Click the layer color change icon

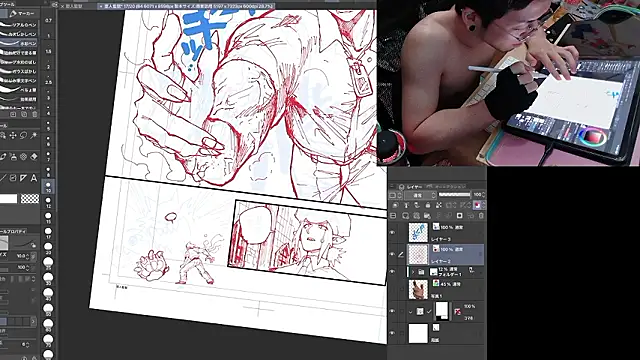(477, 205)
